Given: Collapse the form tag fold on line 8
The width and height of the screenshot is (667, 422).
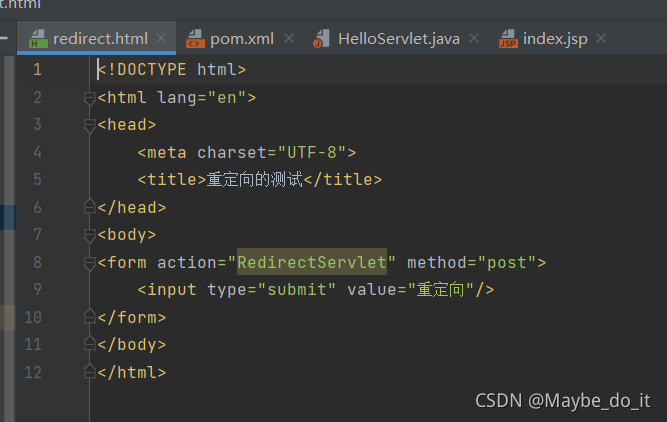Looking at the screenshot, I should [89, 263].
